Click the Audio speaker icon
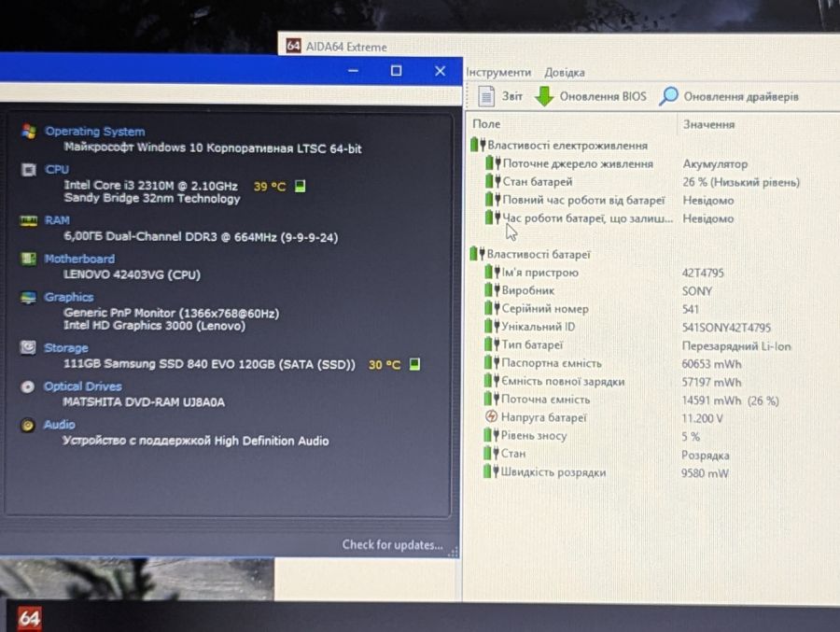840x632 pixels. coord(27,425)
